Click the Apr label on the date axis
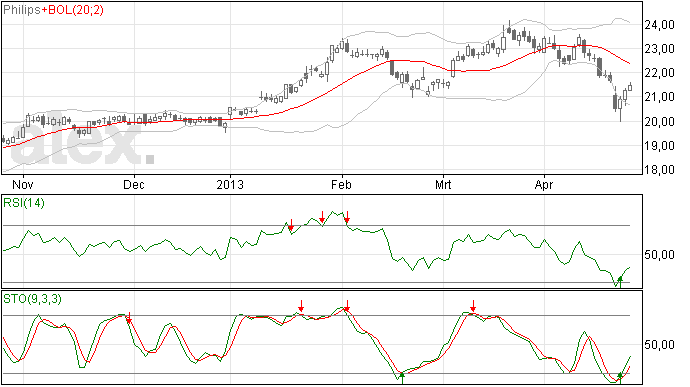Screen dimensions: 690x387 [x=544, y=185]
